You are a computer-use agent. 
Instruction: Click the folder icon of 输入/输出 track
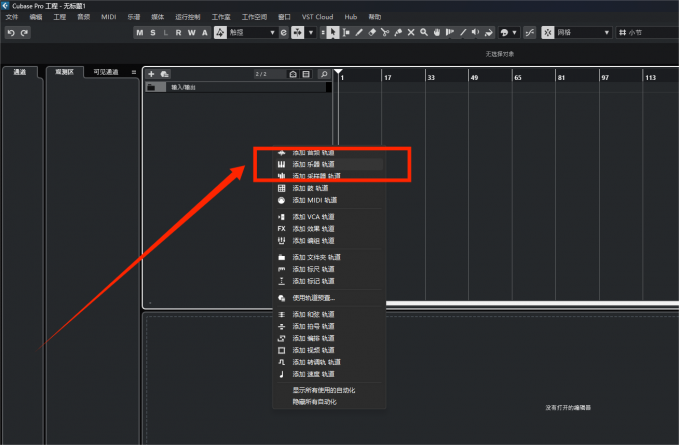pos(151,87)
